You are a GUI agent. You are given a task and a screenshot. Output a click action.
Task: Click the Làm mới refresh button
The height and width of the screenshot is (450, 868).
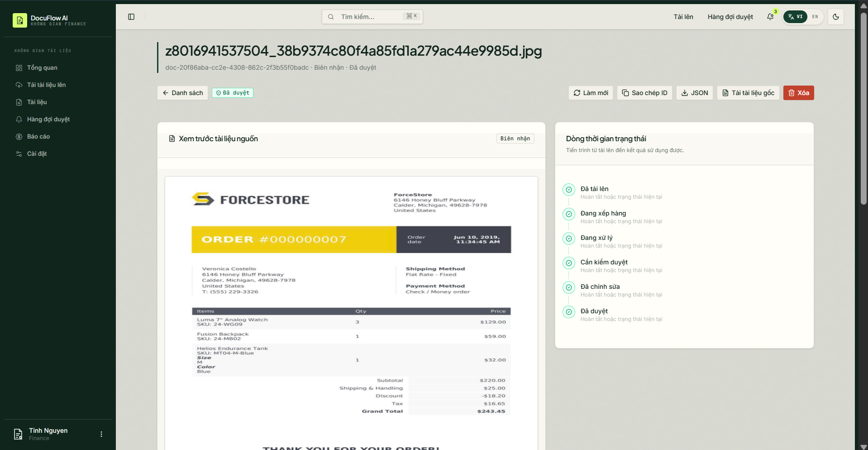591,93
